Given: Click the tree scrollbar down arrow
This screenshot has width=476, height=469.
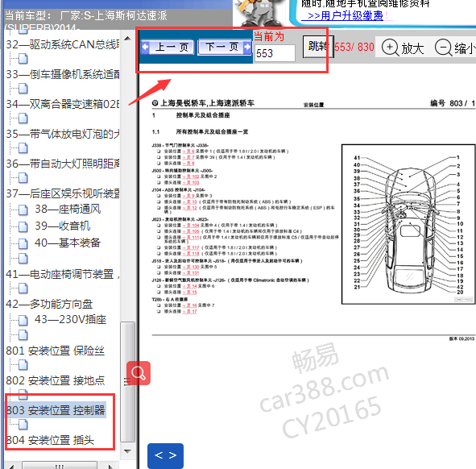Looking at the screenshot, I should point(128,451).
